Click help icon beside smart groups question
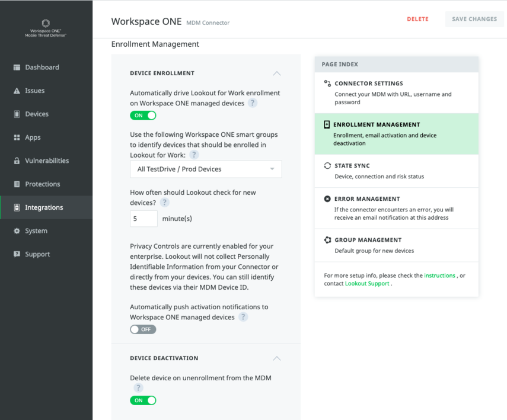 [x=193, y=155]
